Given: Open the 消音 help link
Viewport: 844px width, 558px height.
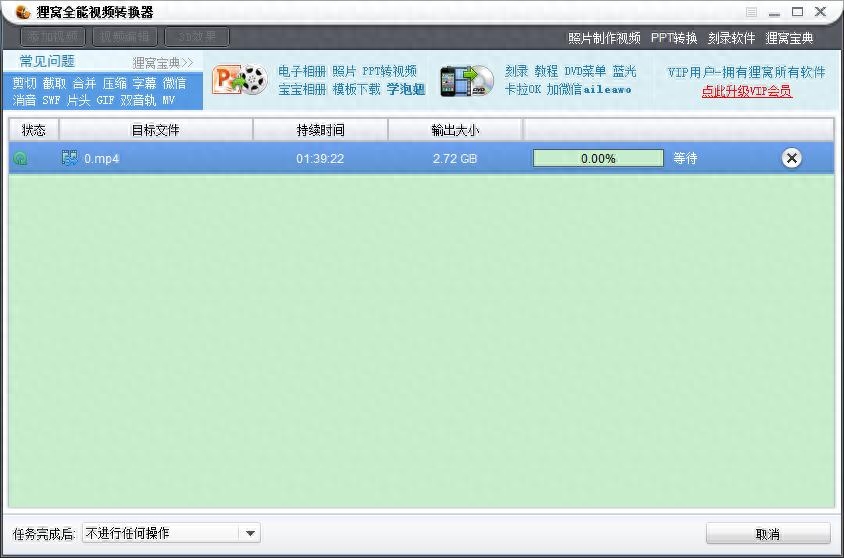Looking at the screenshot, I should coord(24,100).
